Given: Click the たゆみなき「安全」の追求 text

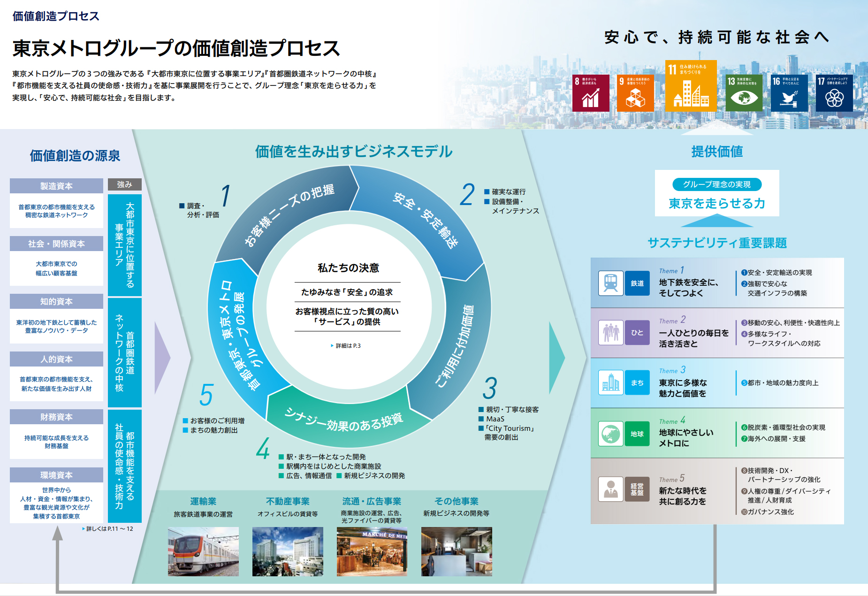Looking at the screenshot, I should [x=347, y=292].
